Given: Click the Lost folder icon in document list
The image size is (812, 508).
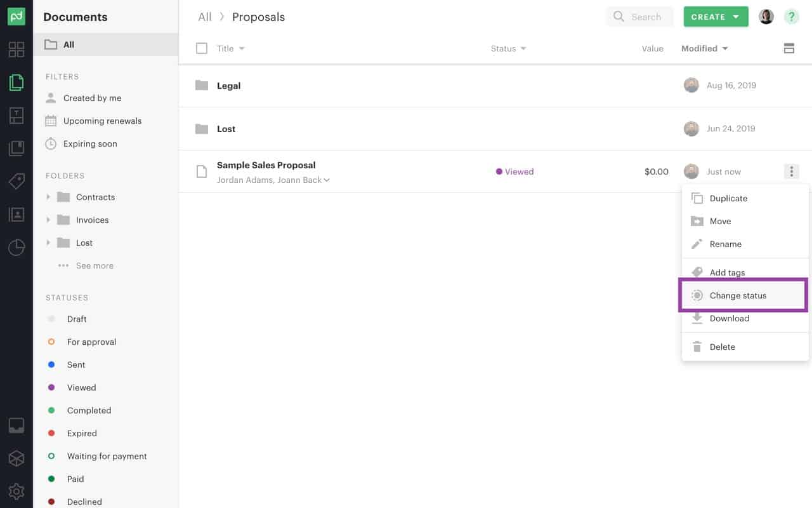Looking at the screenshot, I should [202, 129].
